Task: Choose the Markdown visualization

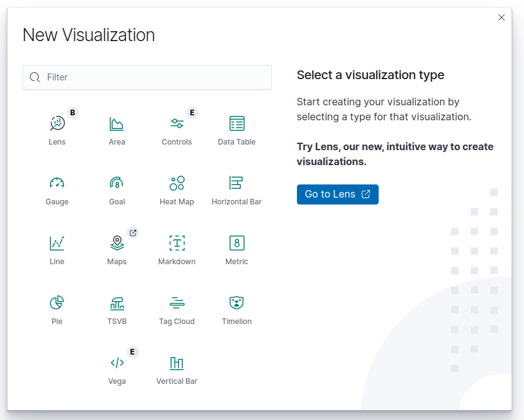Action: [177, 244]
